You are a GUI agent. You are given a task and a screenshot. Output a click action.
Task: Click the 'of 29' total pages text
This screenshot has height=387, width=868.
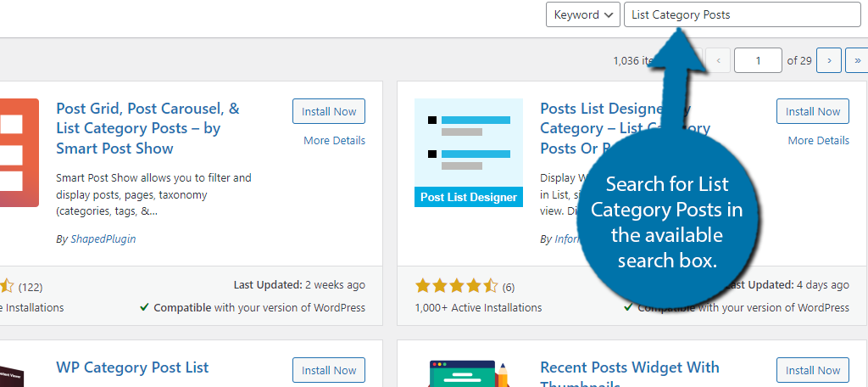coord(799,60)
